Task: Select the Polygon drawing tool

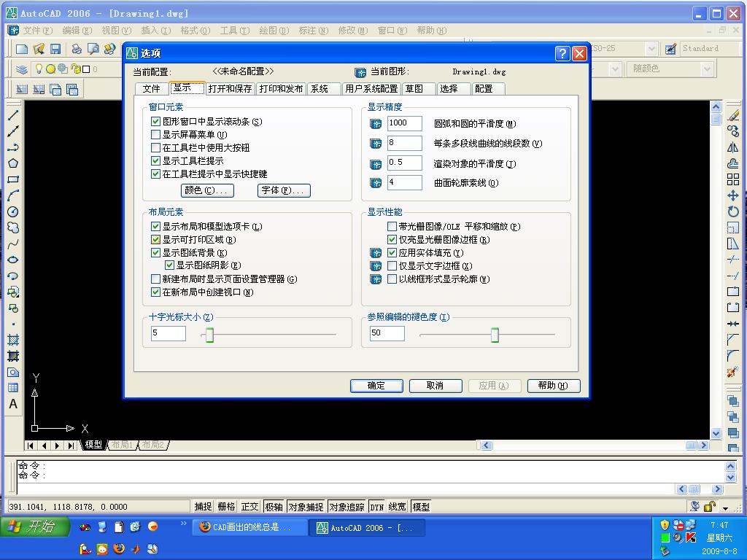Action: (x=12, y=162)
